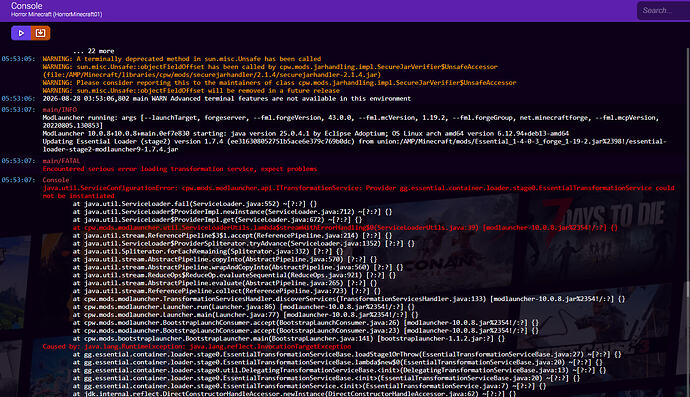Click "EssentialTransformationService.<init>" stack line
This screenshot has width=690, height=397.
[309, 386]
